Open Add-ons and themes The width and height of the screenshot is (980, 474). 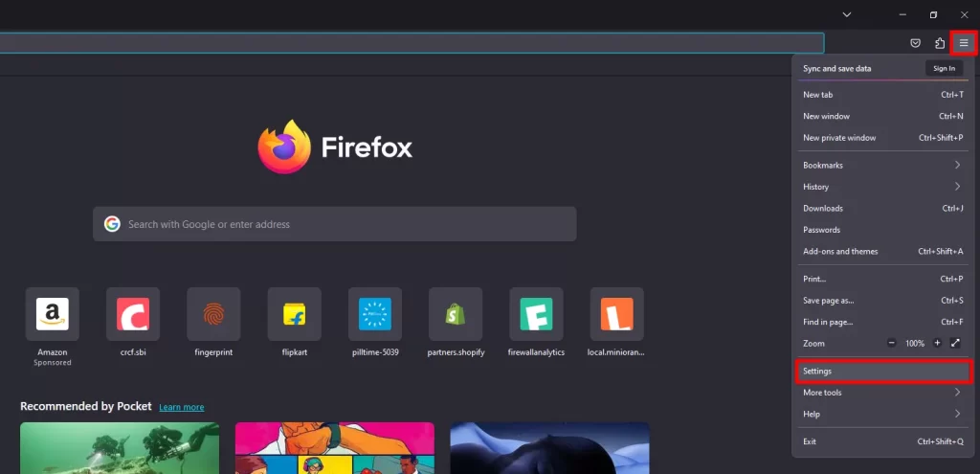(882, 251)
